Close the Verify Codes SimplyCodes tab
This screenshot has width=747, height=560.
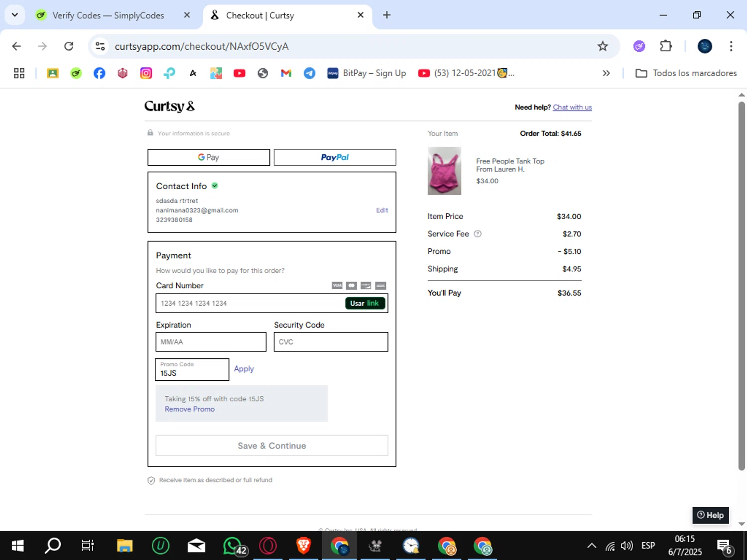(187, 15)
